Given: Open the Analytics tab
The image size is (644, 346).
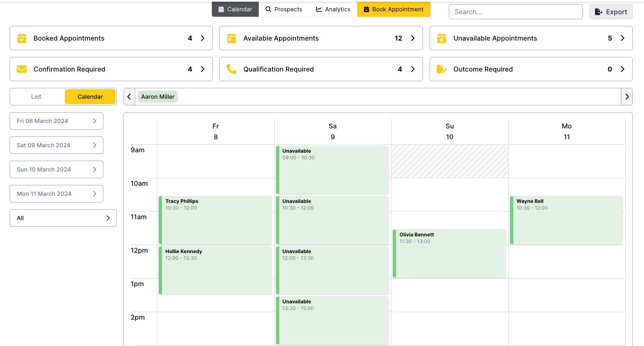Looking at the screenshot, I should pyautogui.click(x=333, y=9).
